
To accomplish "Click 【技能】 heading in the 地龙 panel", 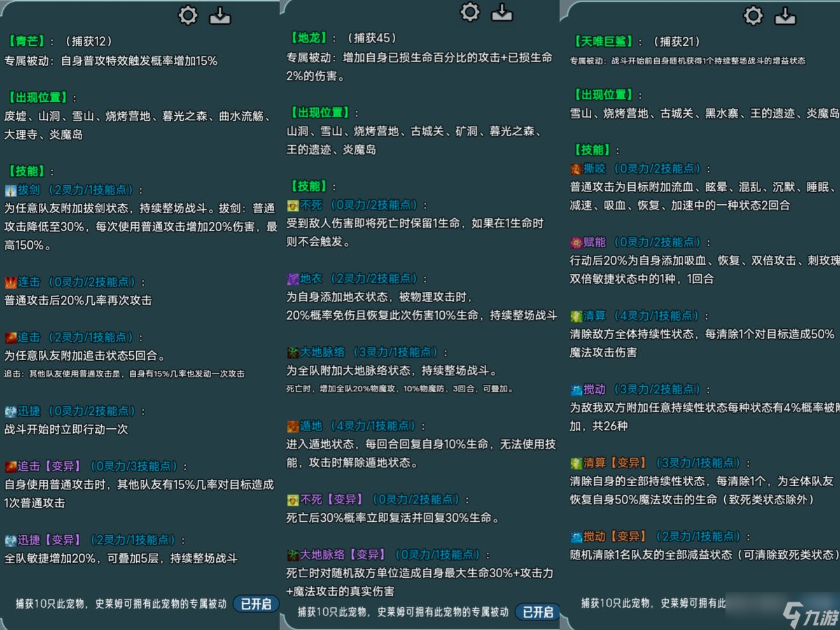I will [309, 186].
